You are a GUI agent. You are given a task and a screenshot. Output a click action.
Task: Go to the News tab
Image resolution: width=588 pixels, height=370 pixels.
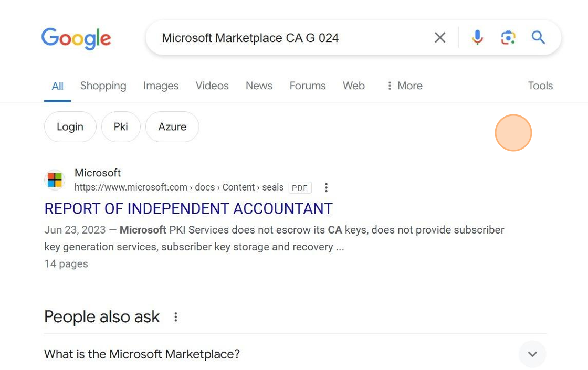pos(259,86)
